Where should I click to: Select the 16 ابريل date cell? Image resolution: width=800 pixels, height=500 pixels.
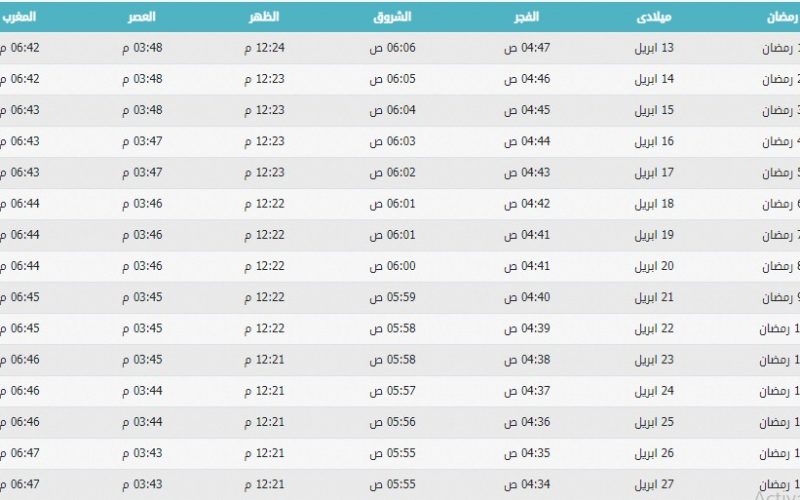654,141
